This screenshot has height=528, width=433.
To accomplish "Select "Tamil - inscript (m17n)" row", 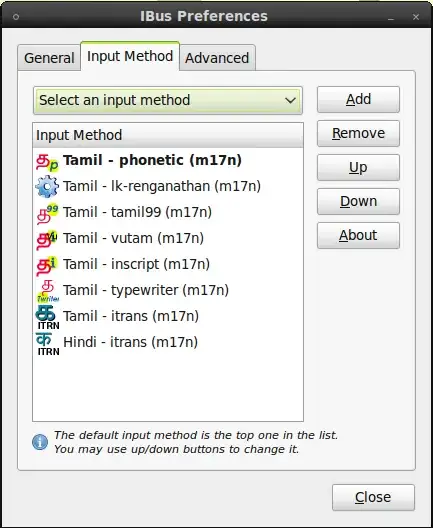I will tap(168, 264).
